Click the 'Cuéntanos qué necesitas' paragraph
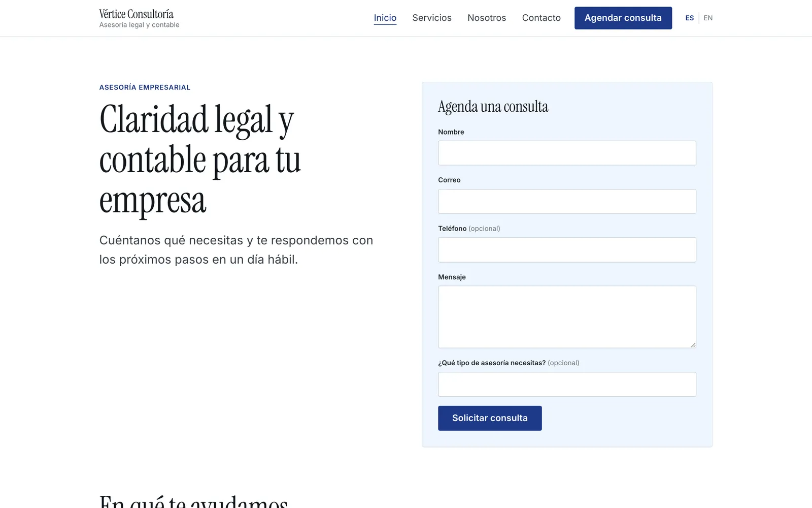The height and width of the screenshot is (508, 812). (236, 250)
